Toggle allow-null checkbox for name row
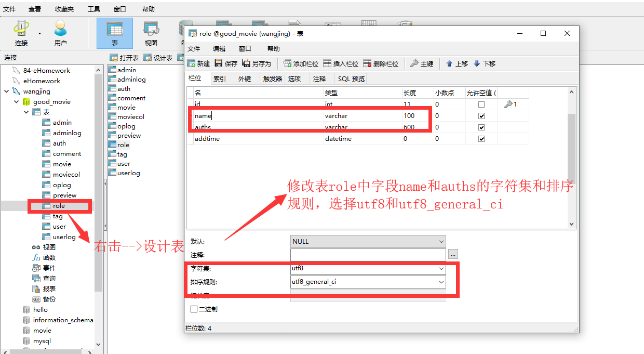 click(481, 116)
